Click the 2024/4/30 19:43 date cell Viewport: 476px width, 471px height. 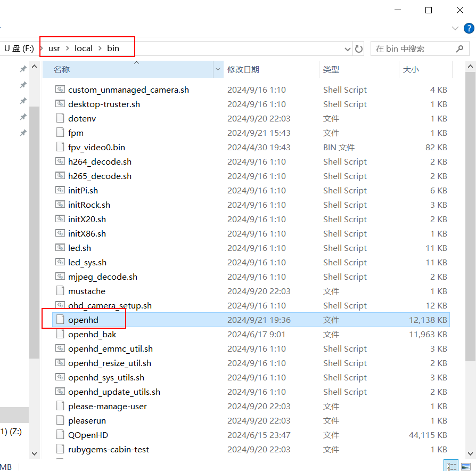(259, 148)
